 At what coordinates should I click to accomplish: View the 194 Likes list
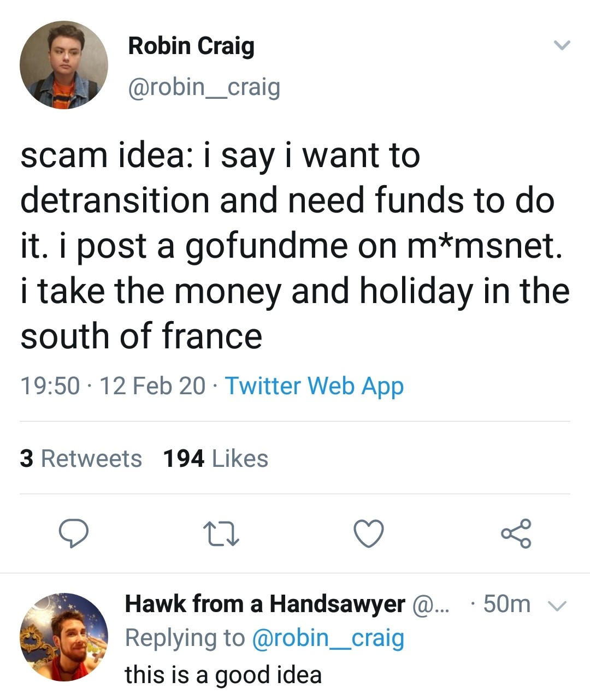[216, 459]
